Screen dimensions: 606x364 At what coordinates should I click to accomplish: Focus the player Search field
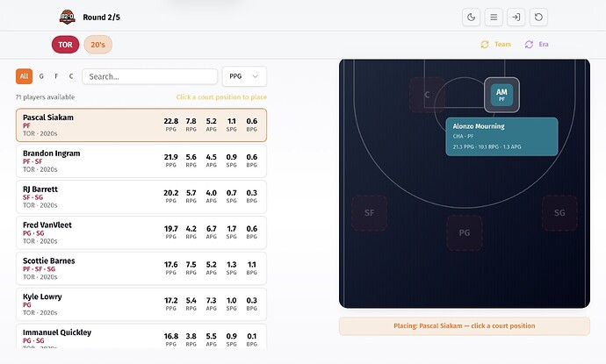tap(149, 76)
